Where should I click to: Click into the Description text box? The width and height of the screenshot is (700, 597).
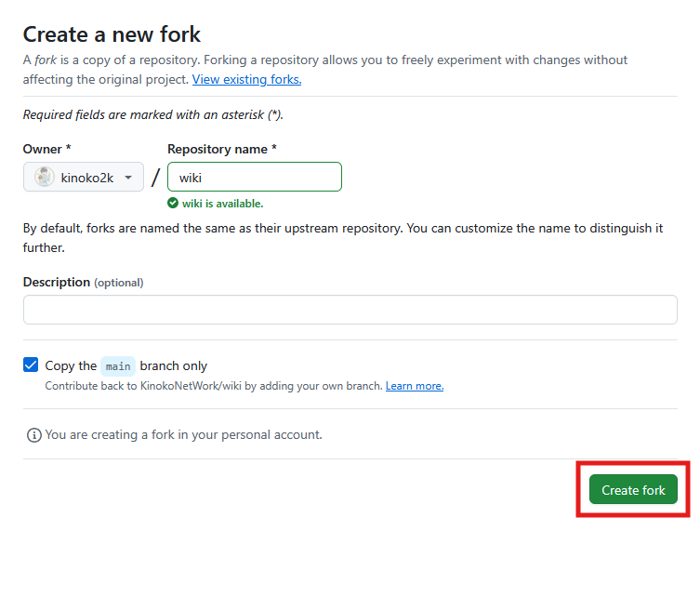pyautogui.click(x=350, y=310)
